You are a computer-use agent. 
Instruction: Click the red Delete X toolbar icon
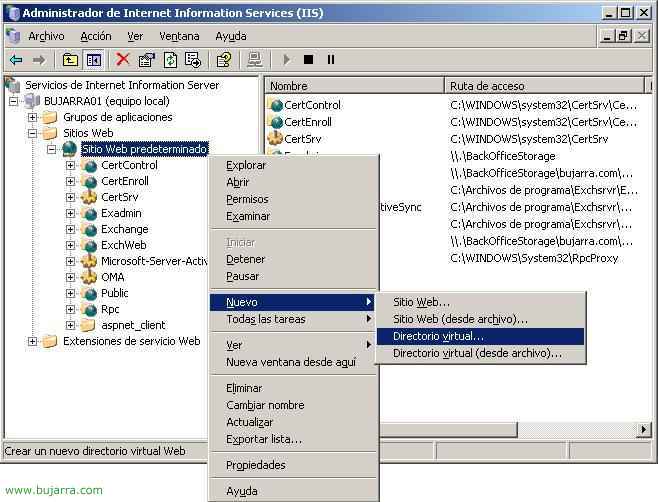pyautogui.click(x=123, y=60)
